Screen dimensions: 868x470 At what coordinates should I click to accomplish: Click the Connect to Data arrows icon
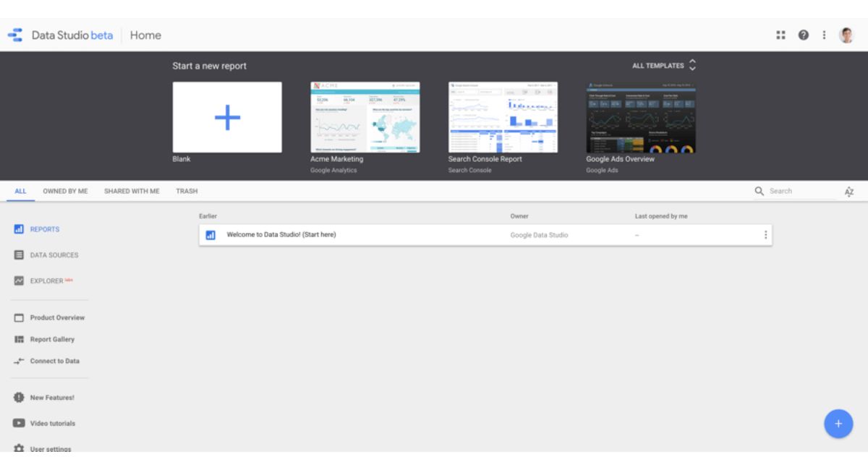pos(20,361)
